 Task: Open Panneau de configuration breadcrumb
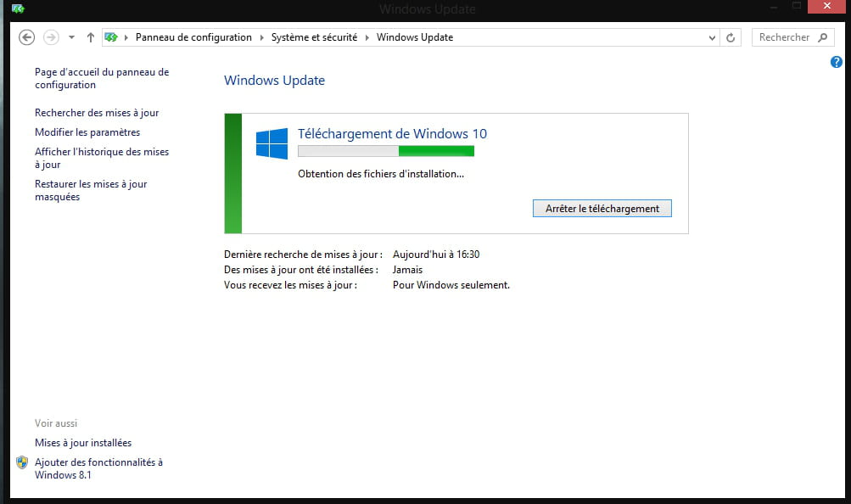[193, 37]
